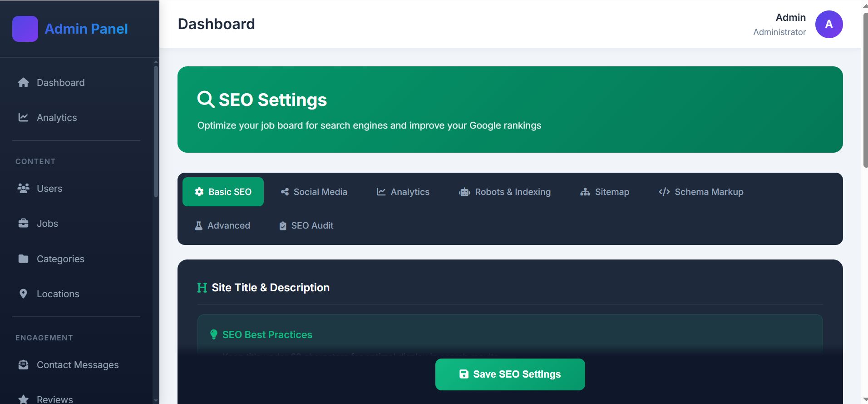The image size is (868, 404).
Task: Open Reviews in the sidebar
Action: point(54,399)
